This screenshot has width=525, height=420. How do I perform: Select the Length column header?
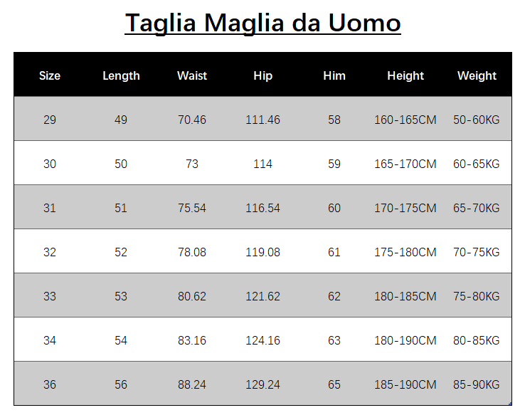click(121, 75)
